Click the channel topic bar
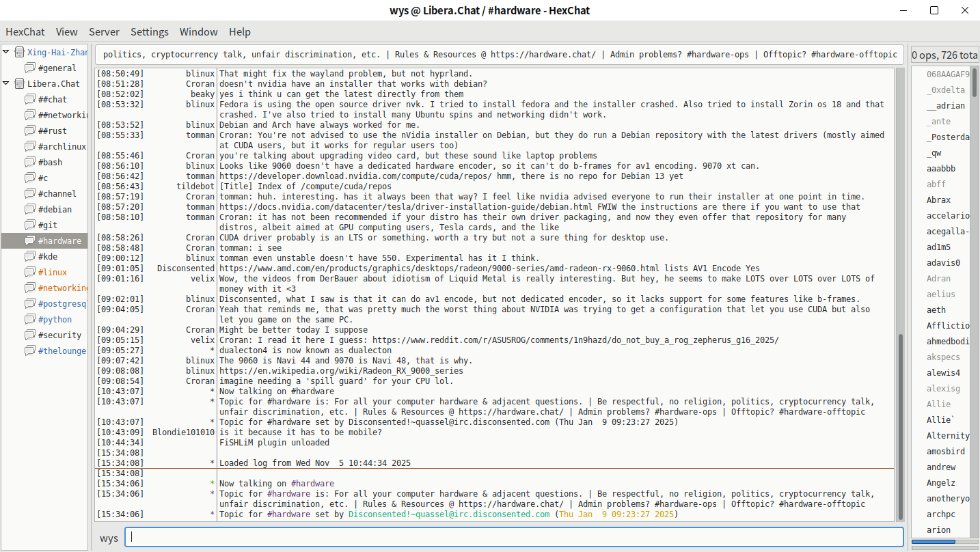Viewport: 980px width, 552px height. 500,55
